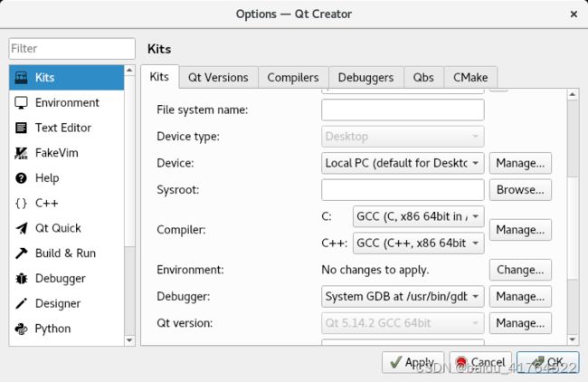Viewport: 588px width, 382px height.
Task: Switch to the CMake tab
Action: click(x=470, y=77)
